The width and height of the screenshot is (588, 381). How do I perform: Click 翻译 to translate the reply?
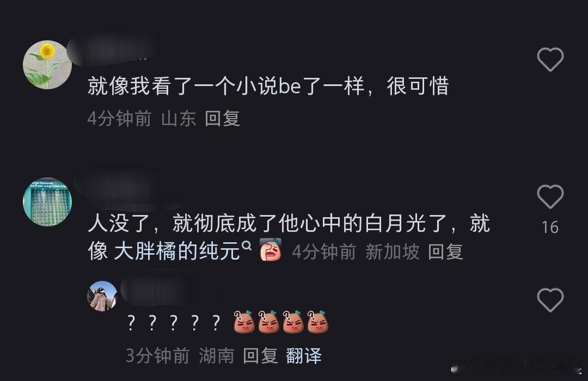[304, 355]
